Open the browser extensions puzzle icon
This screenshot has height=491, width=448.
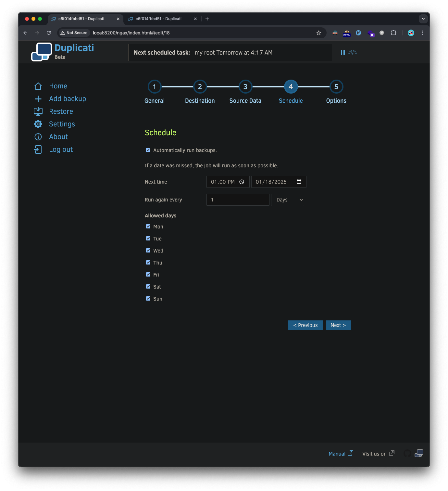(393, 33)
